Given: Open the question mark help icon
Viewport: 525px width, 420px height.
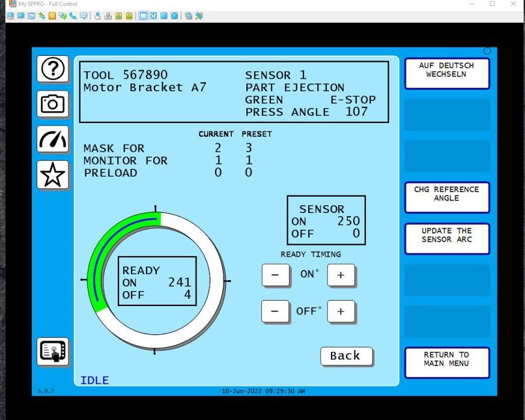Looking at the screenshot, I should click(53, 69).
